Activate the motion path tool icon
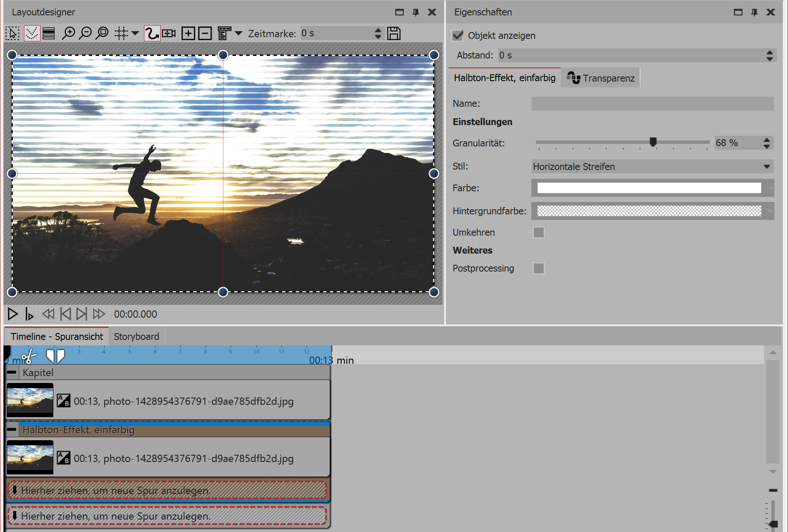 point(152,33)
